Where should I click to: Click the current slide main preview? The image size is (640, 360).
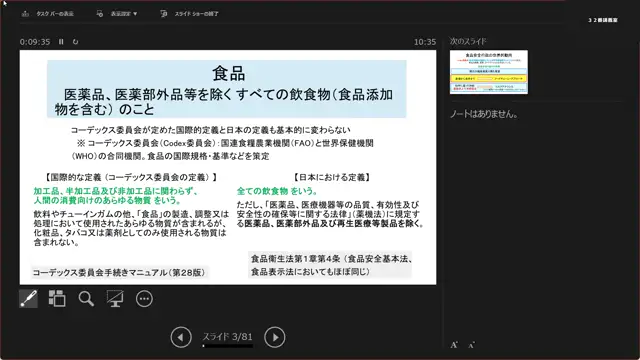pyautogui.click(x=228, y=167)
